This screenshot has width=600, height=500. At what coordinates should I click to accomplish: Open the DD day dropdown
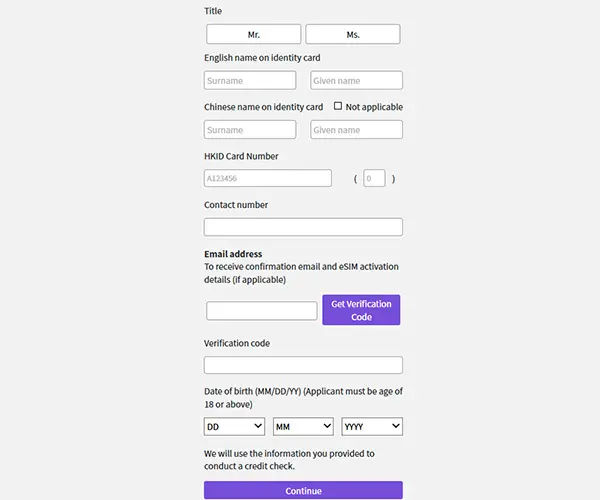(x=234, y=426)
